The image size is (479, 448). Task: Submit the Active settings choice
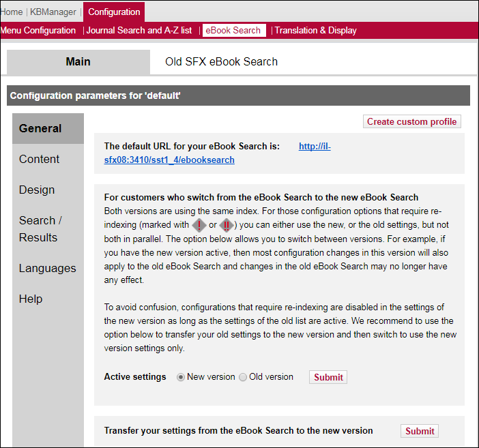(328, 377)
